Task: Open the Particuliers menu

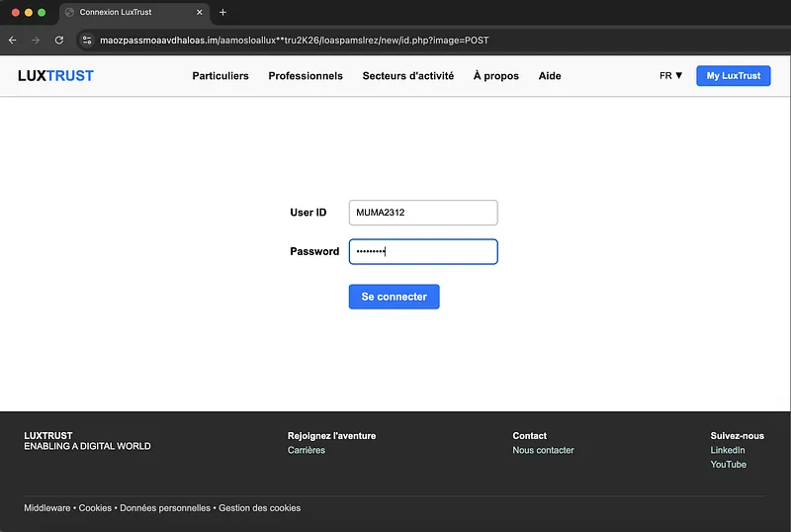Action: point(220,76)
